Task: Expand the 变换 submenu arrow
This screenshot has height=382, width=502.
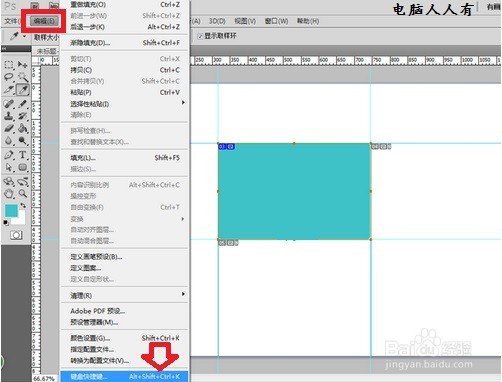Action: 183,219
